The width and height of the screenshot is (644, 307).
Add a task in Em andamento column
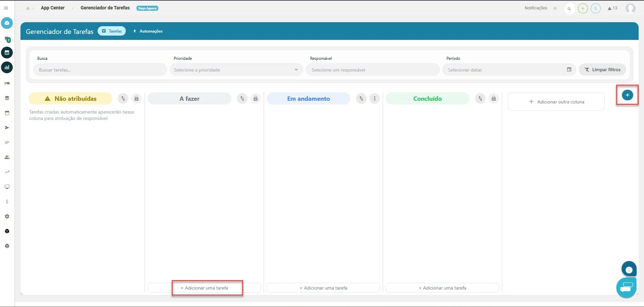(323, 288)
